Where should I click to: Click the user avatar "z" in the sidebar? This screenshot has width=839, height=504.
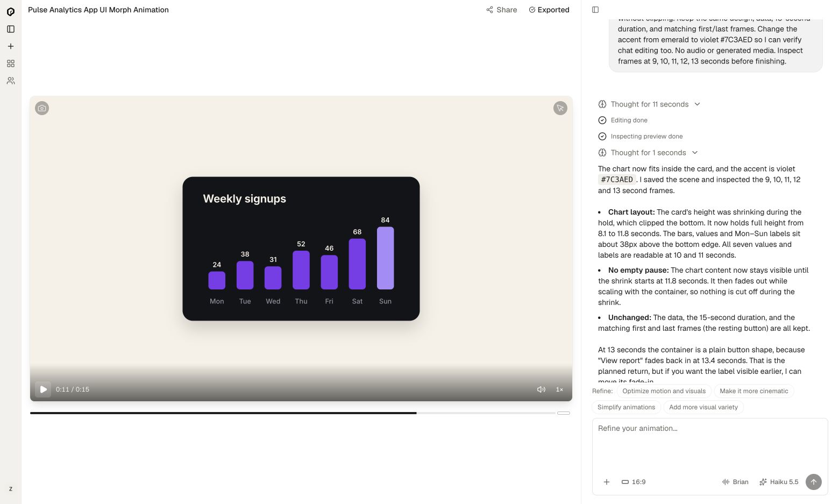coord(11,489)
